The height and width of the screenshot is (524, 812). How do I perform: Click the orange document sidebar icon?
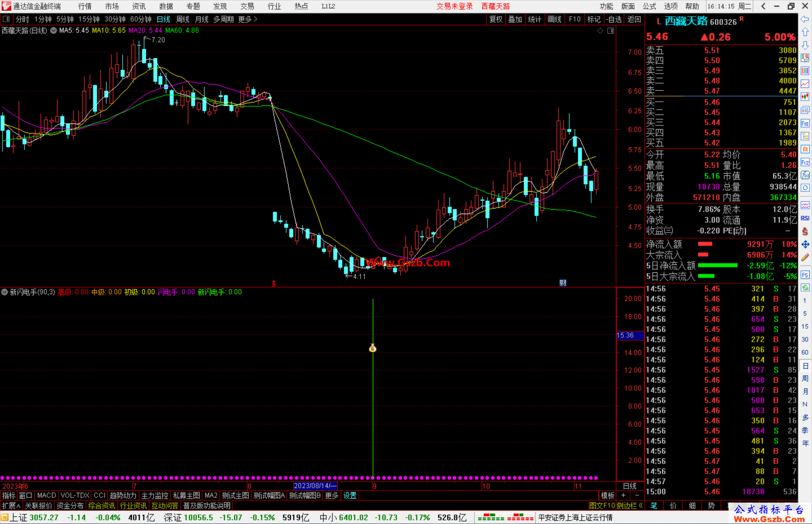[x=805, y=149]
